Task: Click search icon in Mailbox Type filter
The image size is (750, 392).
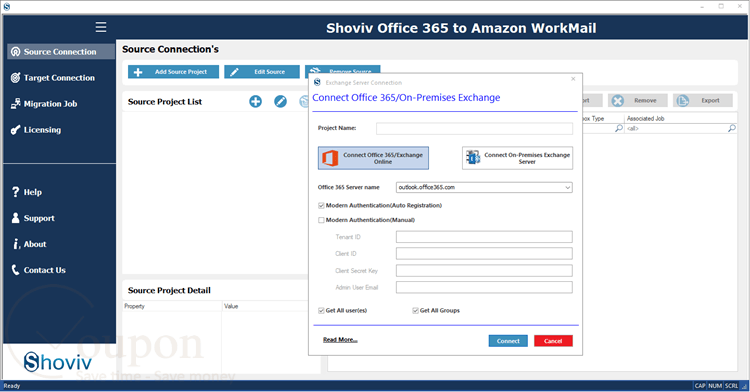Action: tap(618, 128)
